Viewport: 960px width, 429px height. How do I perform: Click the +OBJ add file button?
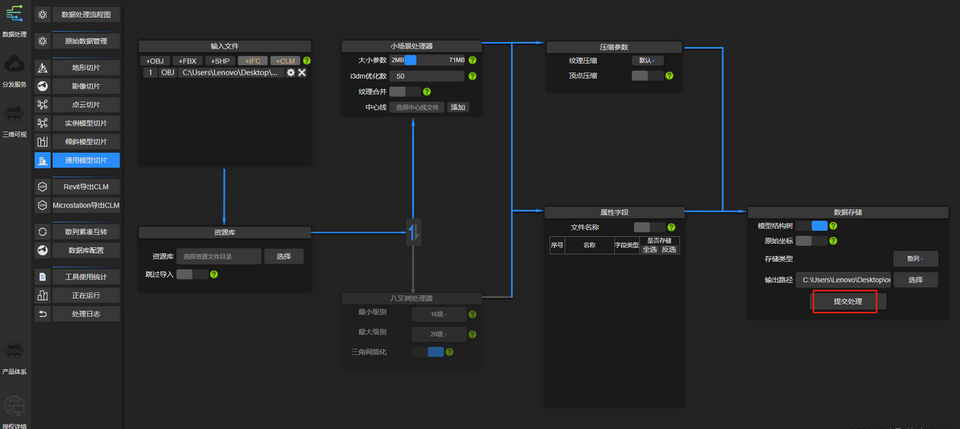[155, 61]
